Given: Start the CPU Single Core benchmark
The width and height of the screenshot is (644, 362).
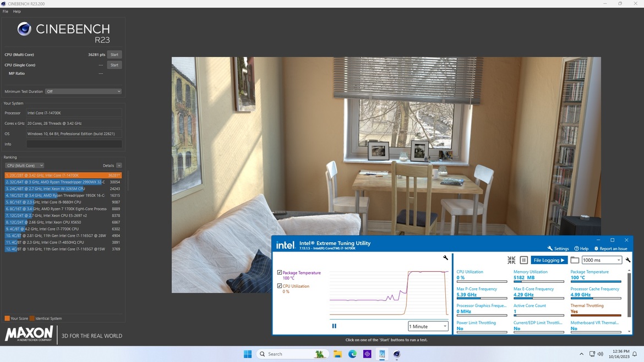Looking at the screenshot, I should tap(114, 65).
